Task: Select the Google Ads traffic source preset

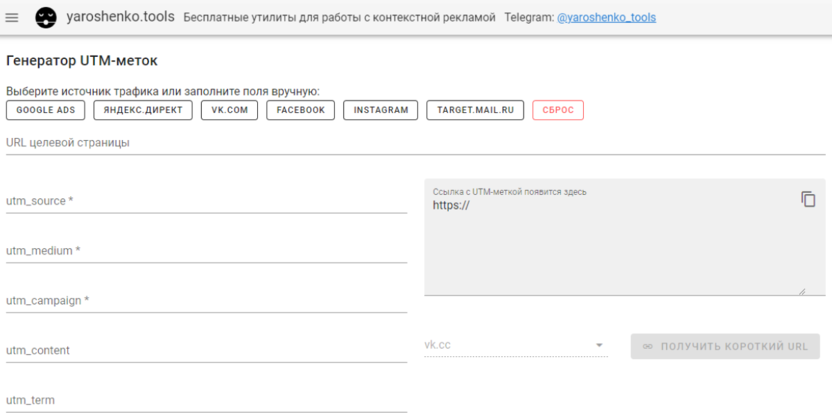Action: pyautogui.click(x=44, y=110)
